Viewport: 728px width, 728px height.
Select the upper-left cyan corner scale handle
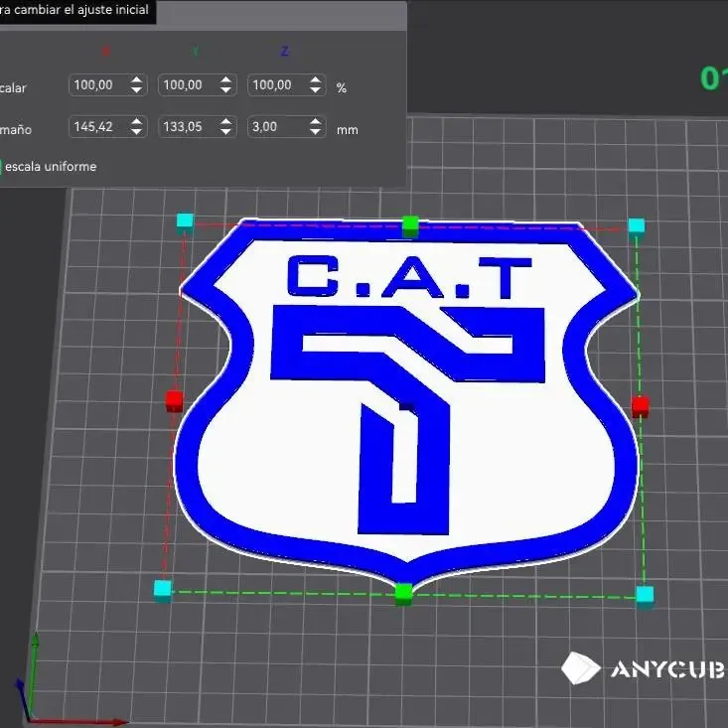pos(186,221)
